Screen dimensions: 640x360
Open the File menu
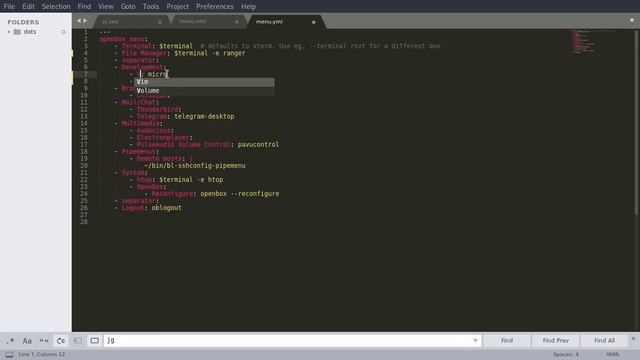[x=9, y=7]
